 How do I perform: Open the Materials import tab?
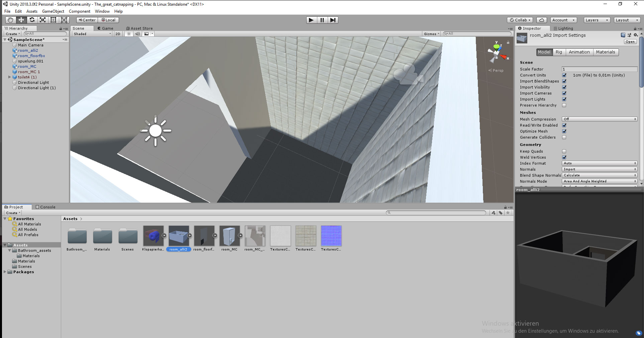coord(606,52)
